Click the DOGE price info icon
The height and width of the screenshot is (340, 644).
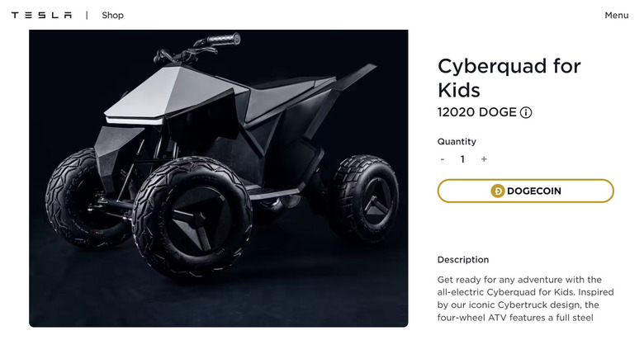pyautogui.click(x=526, y=112)
